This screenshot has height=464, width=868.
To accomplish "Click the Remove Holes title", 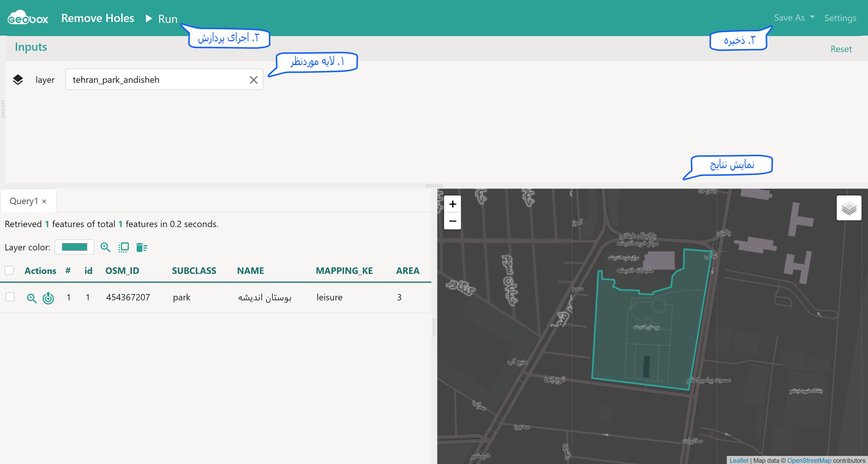I will click(x=98, y=18).
